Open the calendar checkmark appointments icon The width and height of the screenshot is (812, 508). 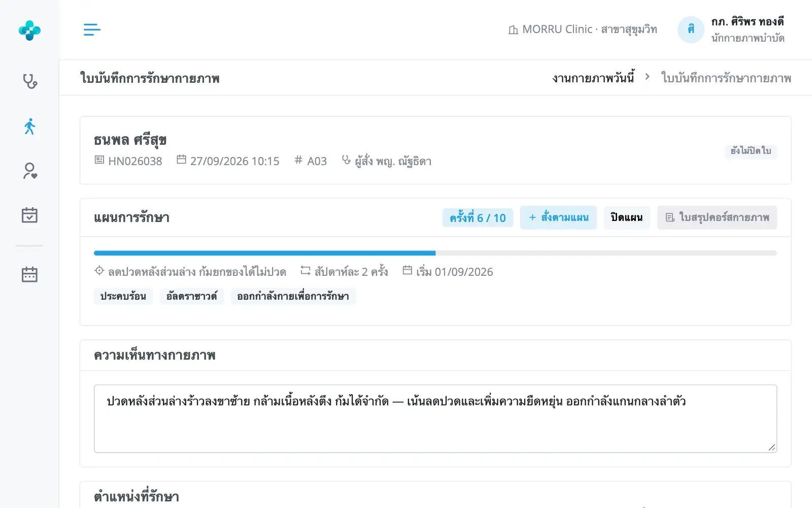pyautogui.click(x=29, y=215)
